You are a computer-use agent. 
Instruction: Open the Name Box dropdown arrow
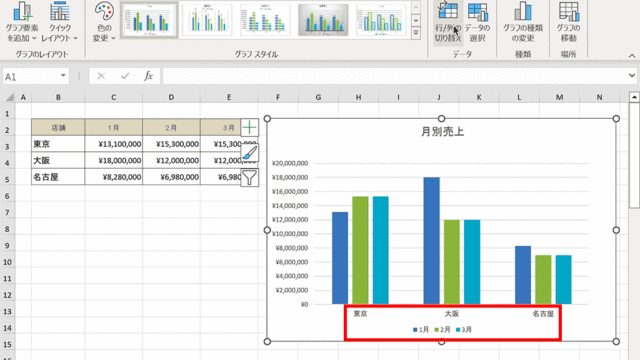(63, 76)
